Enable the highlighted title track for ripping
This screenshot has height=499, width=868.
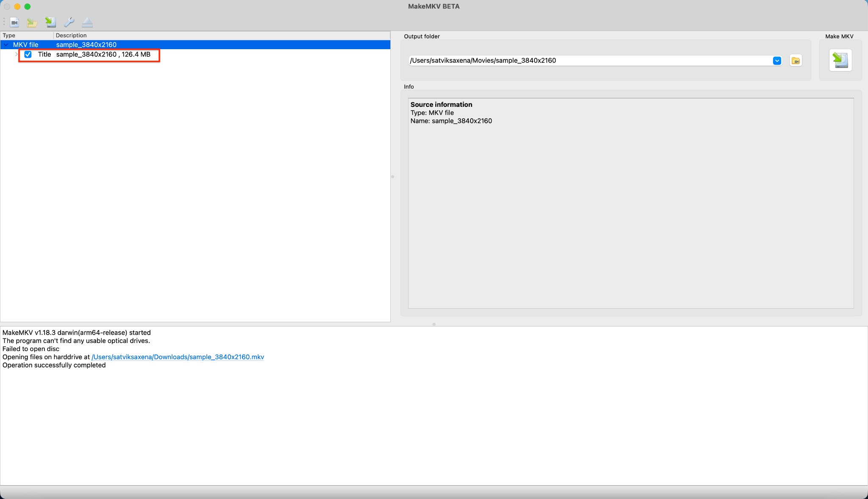[x=28, y=54]
